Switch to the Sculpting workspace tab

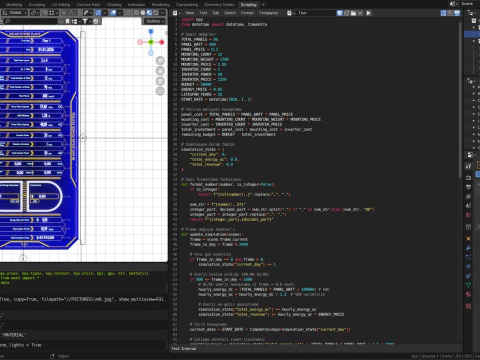pyautogui.click(x=37, y=5)
